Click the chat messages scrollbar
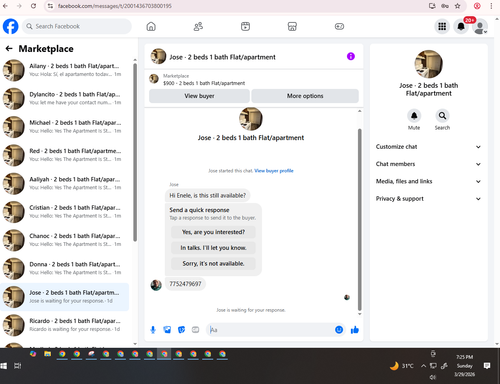 tap(360, 219)
